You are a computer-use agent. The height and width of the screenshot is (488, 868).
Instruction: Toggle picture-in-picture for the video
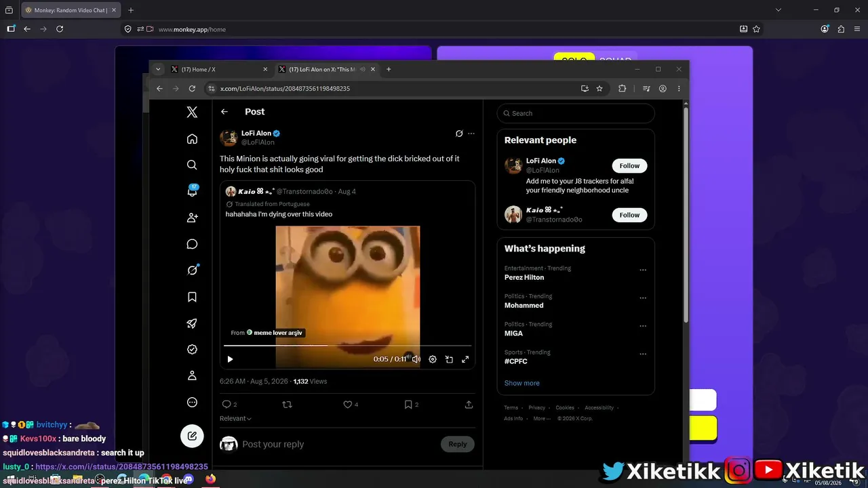pyautogui.click(x=449, y=359)
